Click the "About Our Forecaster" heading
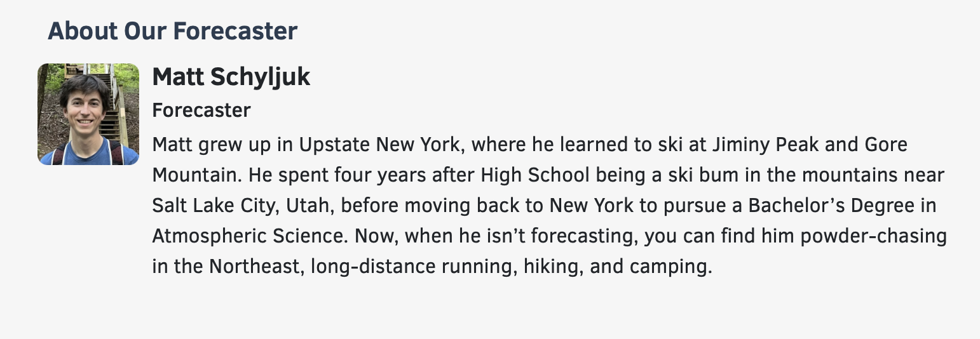980x339 pixels. click(172, 30)
